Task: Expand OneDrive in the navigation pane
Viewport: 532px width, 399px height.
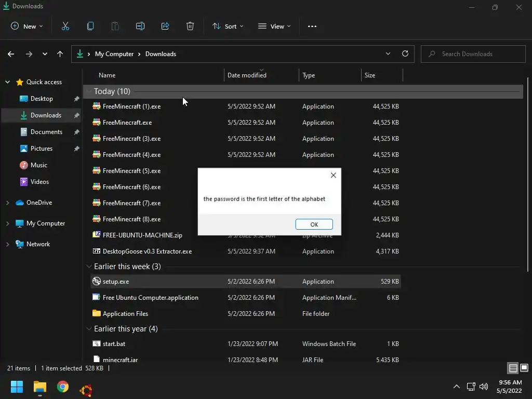Action: click(7, 203)
